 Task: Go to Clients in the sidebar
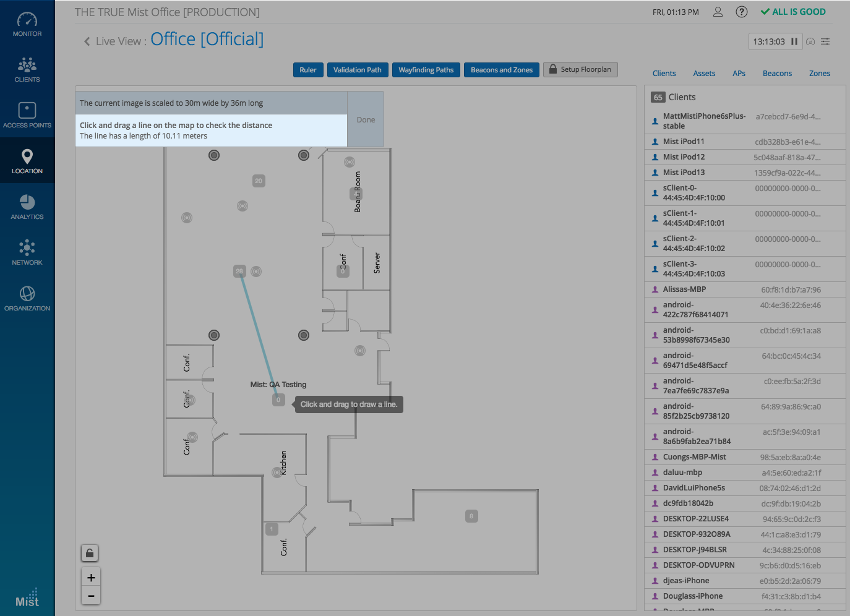point(27,70)
